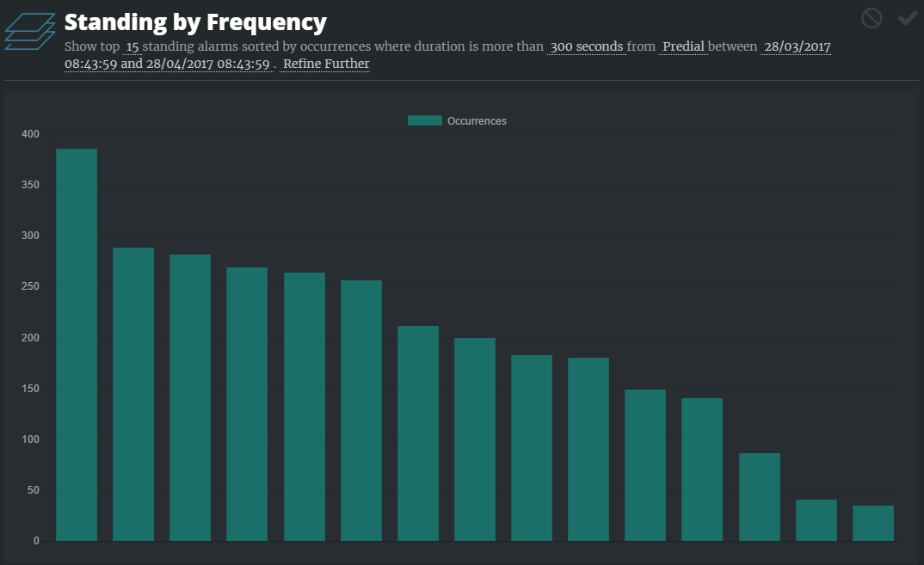This screenshot has height=565, width=924.
Task: Click the eighth bar at 200 occurrences
Action: coord(475,439)
